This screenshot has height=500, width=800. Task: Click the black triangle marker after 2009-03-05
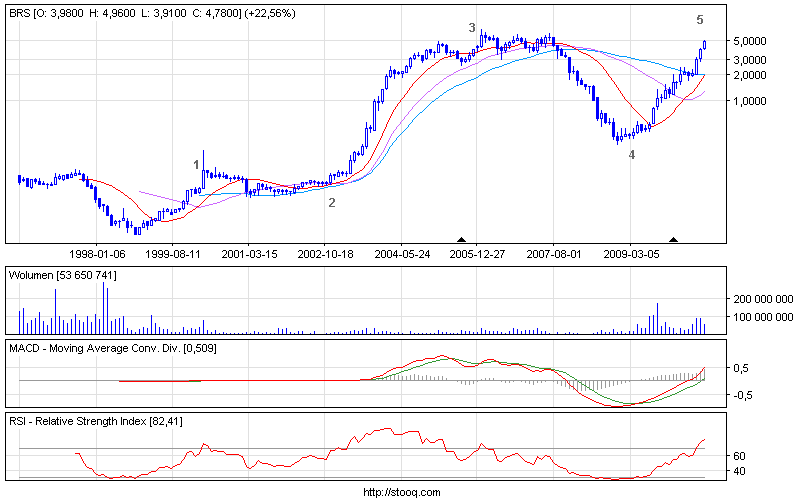[673, 239]
